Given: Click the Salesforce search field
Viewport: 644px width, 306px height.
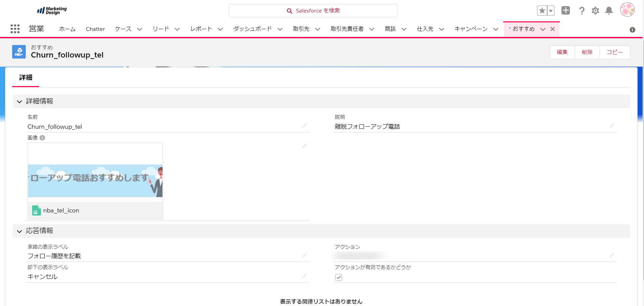Looking at the screenshot, I should 313,11.
